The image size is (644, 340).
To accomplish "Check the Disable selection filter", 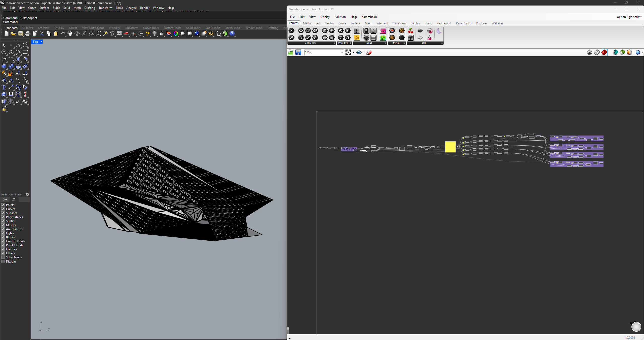I will [x=3, y=262].
